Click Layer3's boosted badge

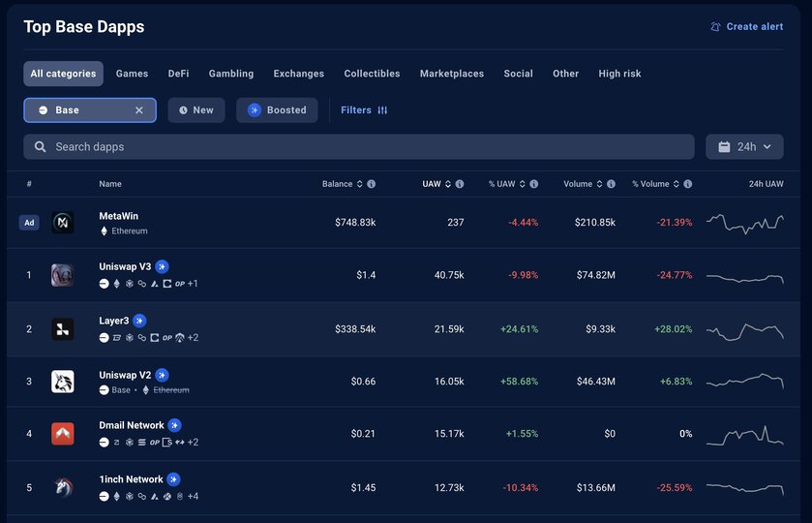[x=139, y=321]
